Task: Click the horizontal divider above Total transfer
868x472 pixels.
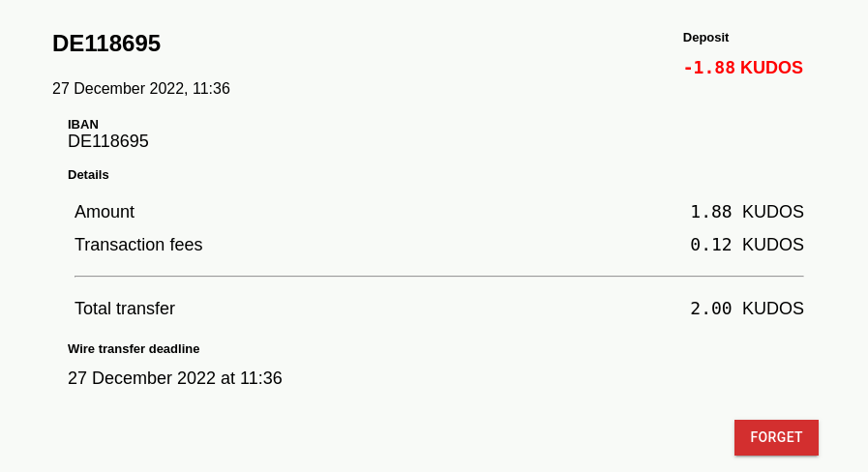Action: pyautogui.click(x=438, y=277)
